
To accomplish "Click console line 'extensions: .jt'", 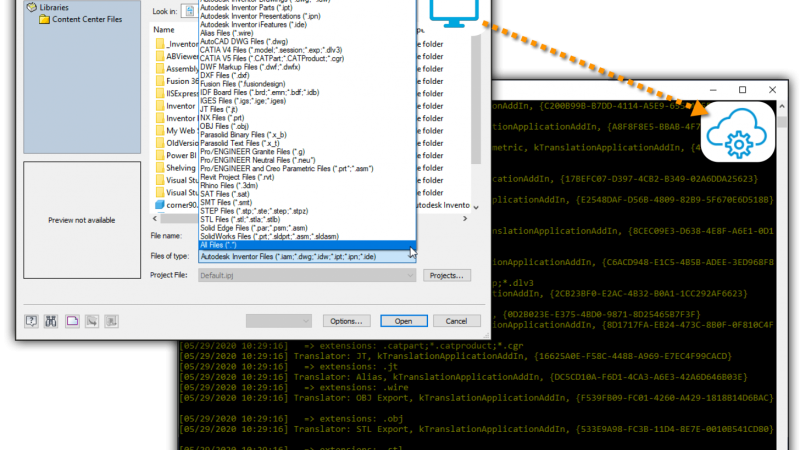I will tap(351, 366).
